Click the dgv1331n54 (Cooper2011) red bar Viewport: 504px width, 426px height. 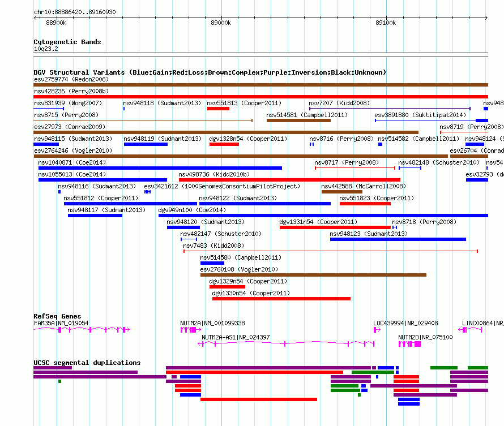coord(335,227)
